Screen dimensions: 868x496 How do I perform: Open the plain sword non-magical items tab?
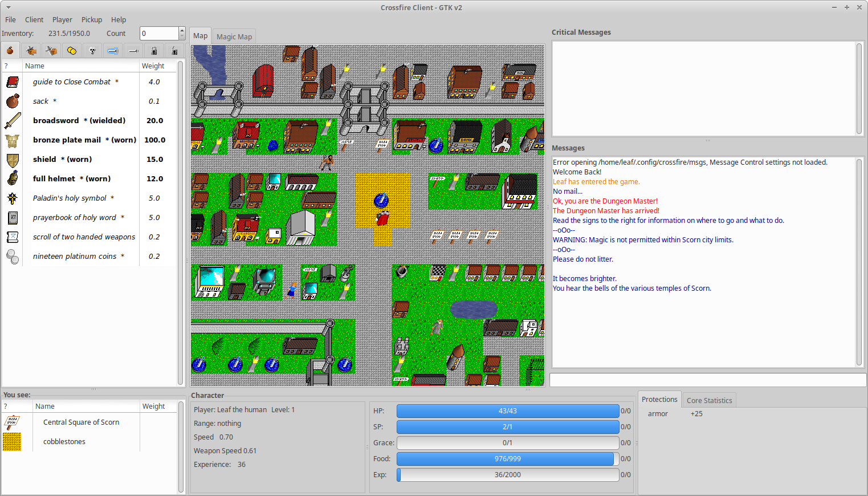point(133,51)
